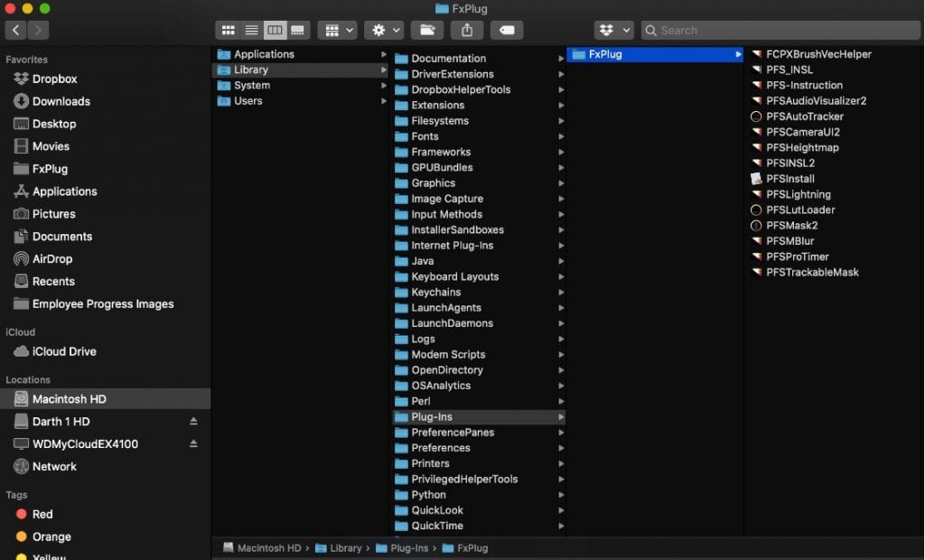The width and height of the screenshot is (925, 560).
Task: Switch to icon view
Action: [x=228, y=30]
